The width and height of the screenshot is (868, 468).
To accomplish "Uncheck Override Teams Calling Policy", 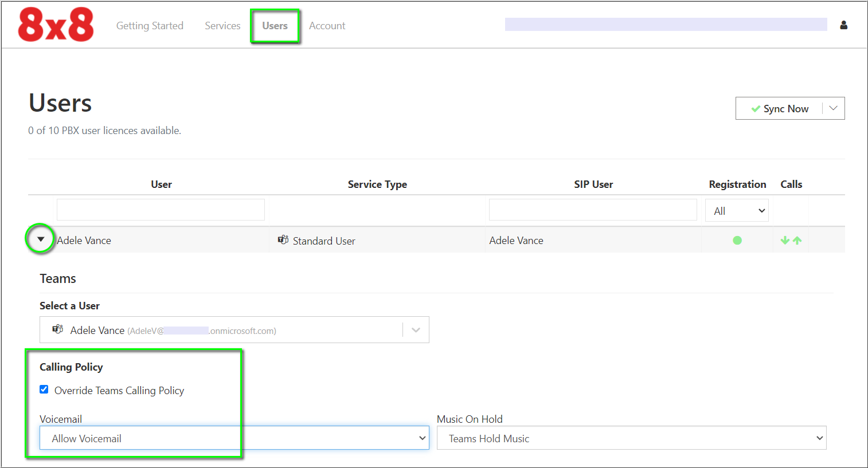I will [x=44, y=390].
